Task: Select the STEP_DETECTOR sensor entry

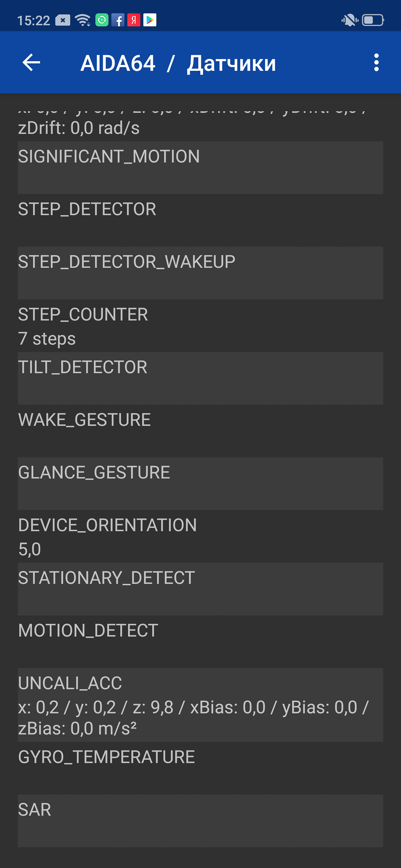Action: [200, 220]
